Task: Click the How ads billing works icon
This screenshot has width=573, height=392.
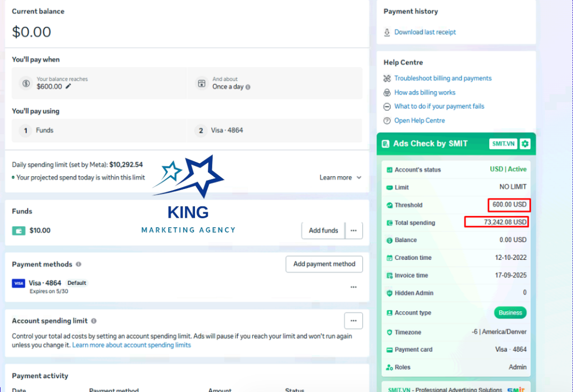Action: (x=387, y=93)
